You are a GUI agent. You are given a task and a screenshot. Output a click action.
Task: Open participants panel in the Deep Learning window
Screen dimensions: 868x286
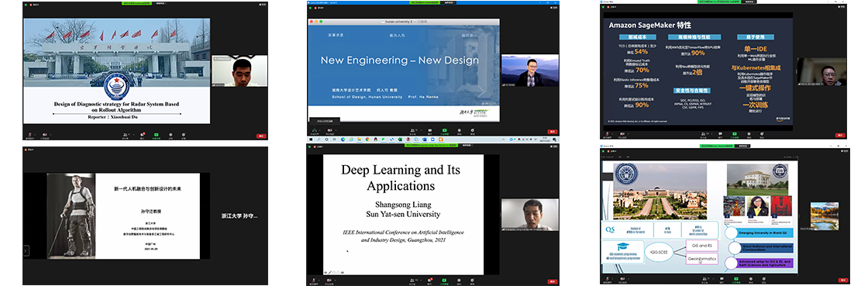click(x=412, y=281)
